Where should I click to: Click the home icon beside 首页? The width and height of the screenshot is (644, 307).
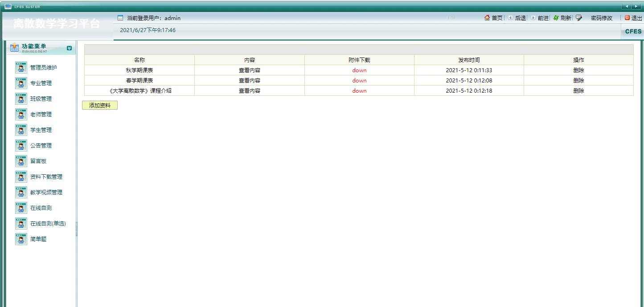[487, 18]
